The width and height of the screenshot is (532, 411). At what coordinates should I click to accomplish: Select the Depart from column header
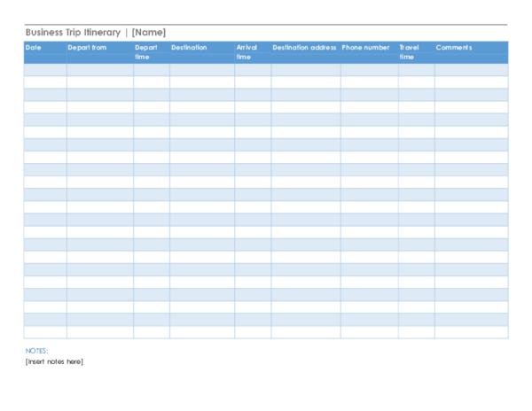tap(87, 48)
